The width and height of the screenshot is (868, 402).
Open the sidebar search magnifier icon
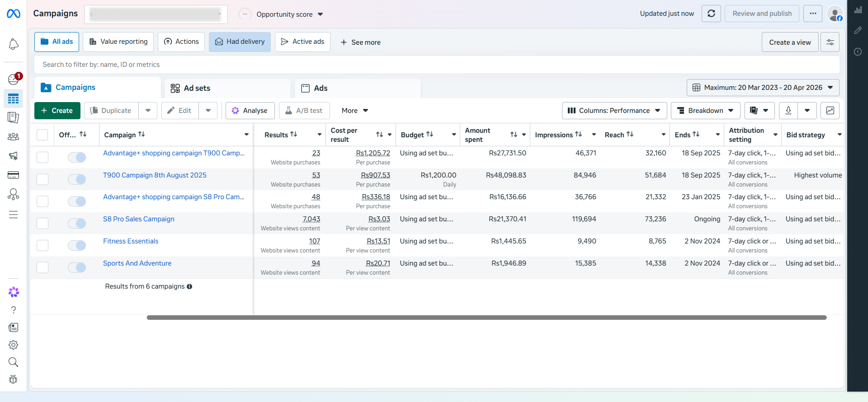[14, 362]
